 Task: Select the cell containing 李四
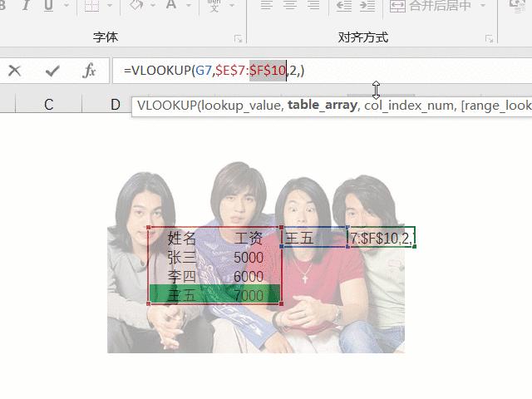coord(182,276)
